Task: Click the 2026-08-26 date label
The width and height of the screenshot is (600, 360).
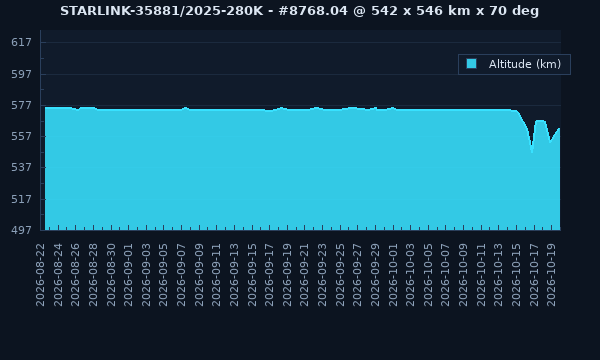Action: click(x=75, y=275)
